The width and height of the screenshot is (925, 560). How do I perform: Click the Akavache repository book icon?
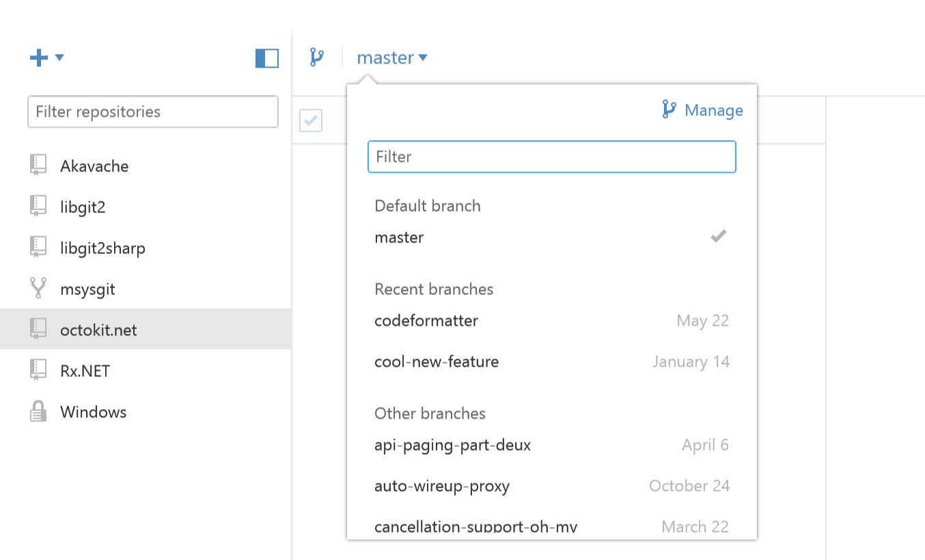(38, 166)
